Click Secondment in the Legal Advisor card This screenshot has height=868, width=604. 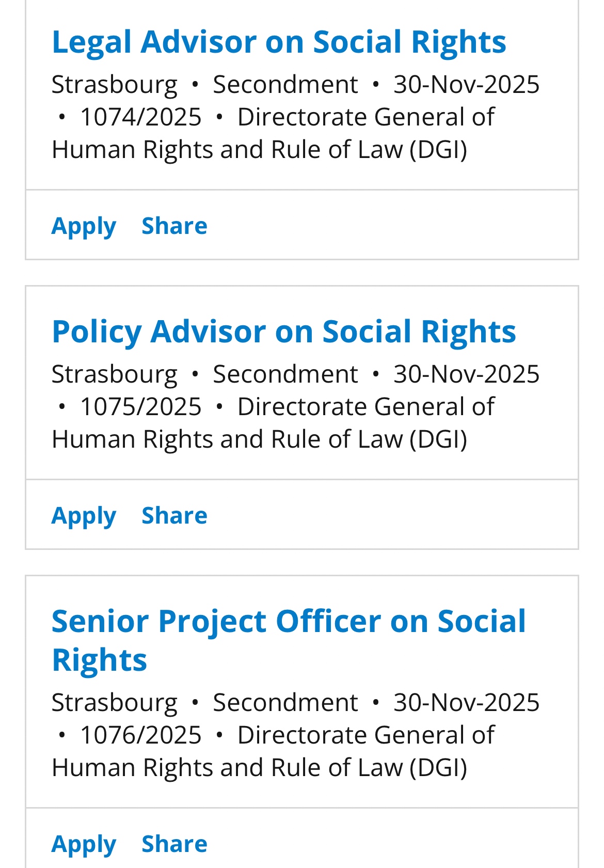tap(285, 84)
